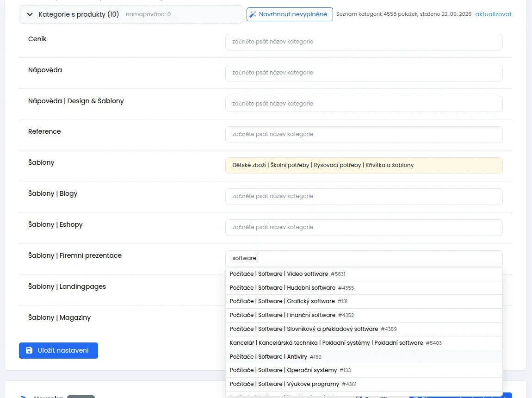532x398 pixels.
Task: Focus the Šablony | Blogy category input
Action: (x=364, y=197)
